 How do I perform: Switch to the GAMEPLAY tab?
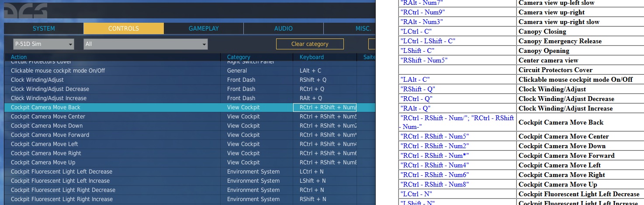point(204,28)
